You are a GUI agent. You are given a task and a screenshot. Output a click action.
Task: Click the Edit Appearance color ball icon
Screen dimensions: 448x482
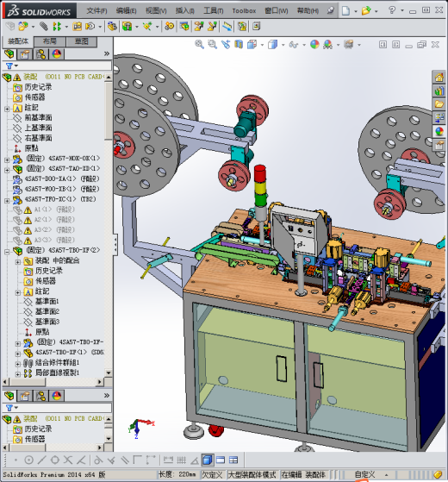314,45
